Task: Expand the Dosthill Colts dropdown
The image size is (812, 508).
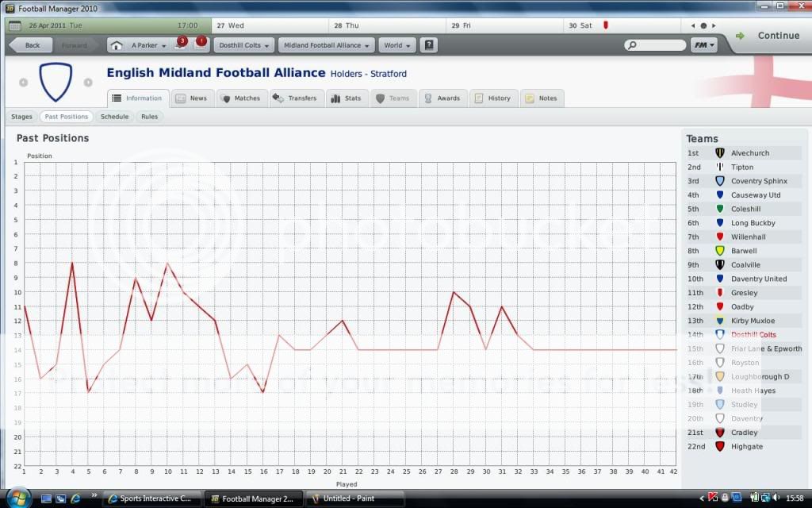Action: pyautogui.click(x=243, y=45)
